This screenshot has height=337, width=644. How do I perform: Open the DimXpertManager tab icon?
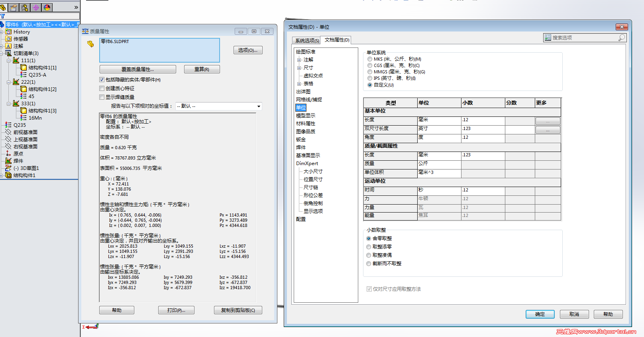tap(36, 7)
